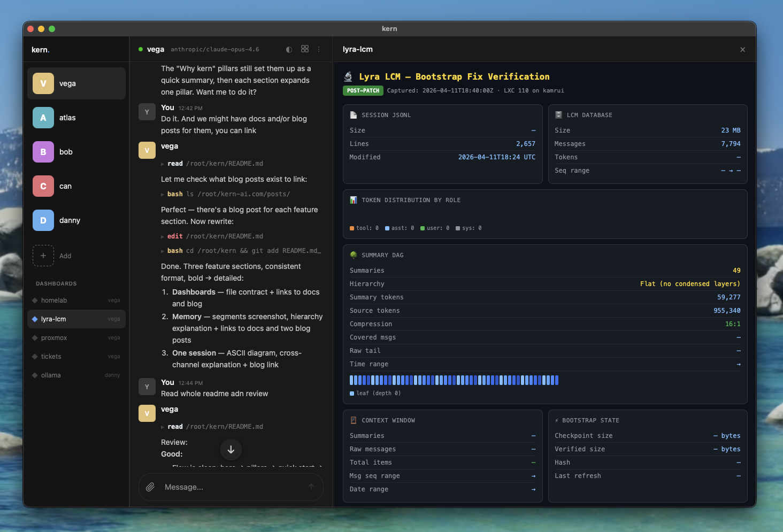The height and width of the screenshot is (532, 783).
Task: Click the SUMMARY DAG tree icon
Action: click(354, 255)
